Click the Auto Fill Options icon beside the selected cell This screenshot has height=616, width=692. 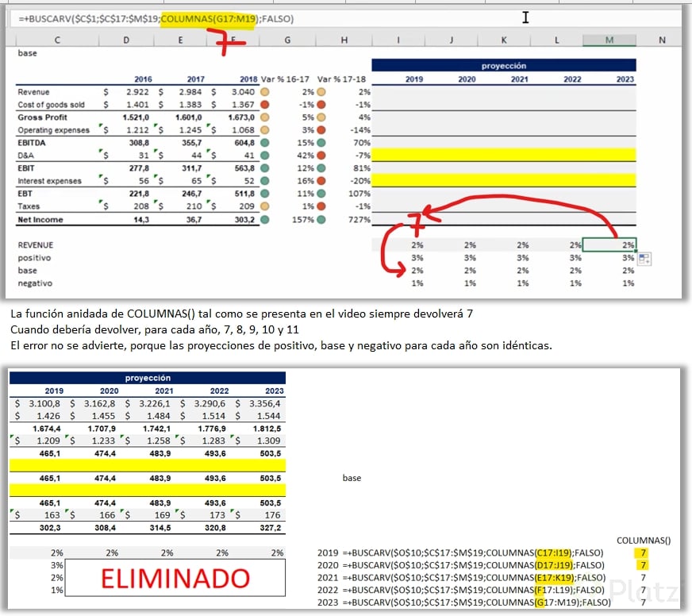[644, 259]
